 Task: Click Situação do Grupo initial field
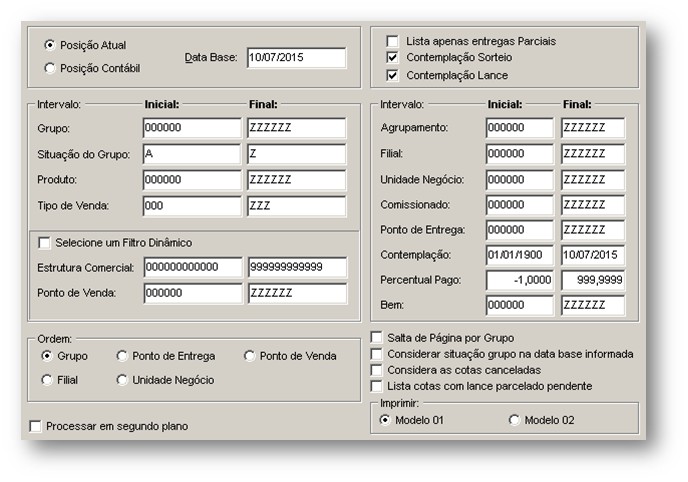[x=192, y=154]
